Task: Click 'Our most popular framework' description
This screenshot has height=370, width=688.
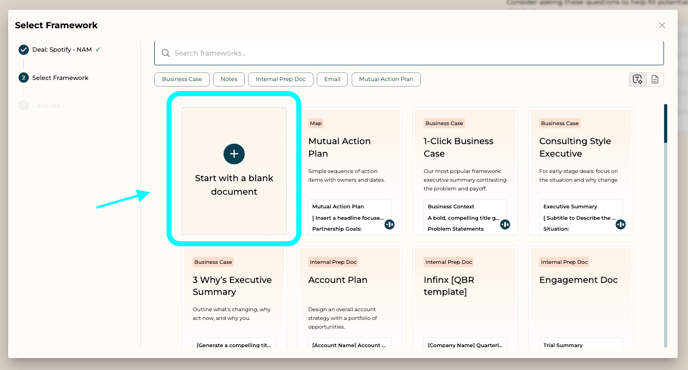Action: 465,180
